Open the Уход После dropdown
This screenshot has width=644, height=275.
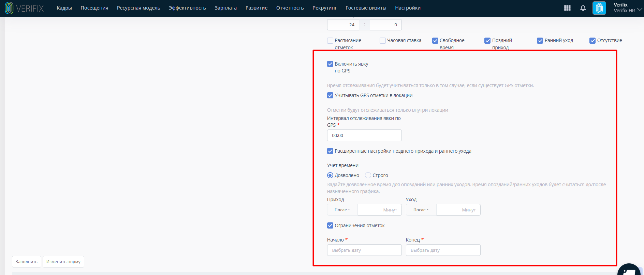421,210
